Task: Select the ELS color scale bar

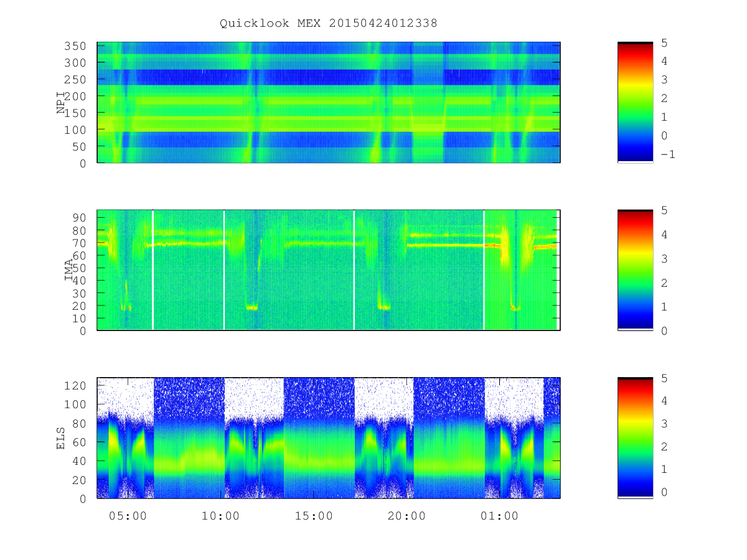Action: pos(635,437)
